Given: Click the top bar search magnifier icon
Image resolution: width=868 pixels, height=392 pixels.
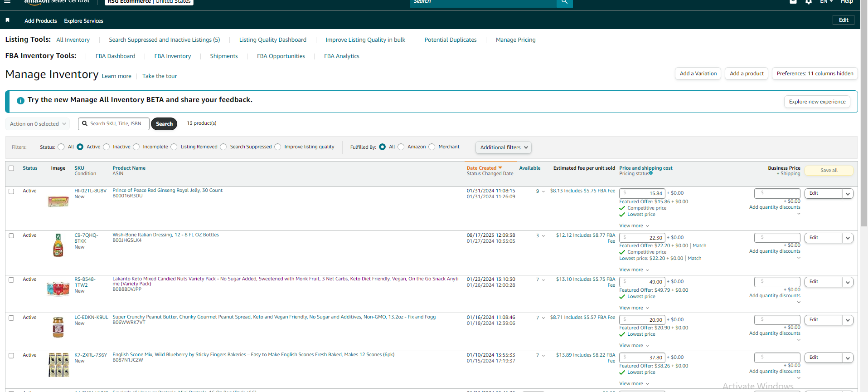Looking at the screenshot, I should pos(564,2).
